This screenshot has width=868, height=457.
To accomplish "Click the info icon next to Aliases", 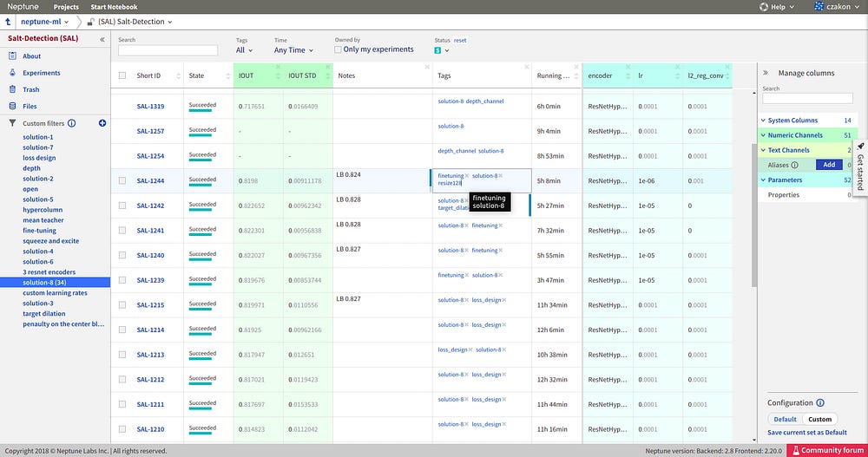I will point(794,165).
